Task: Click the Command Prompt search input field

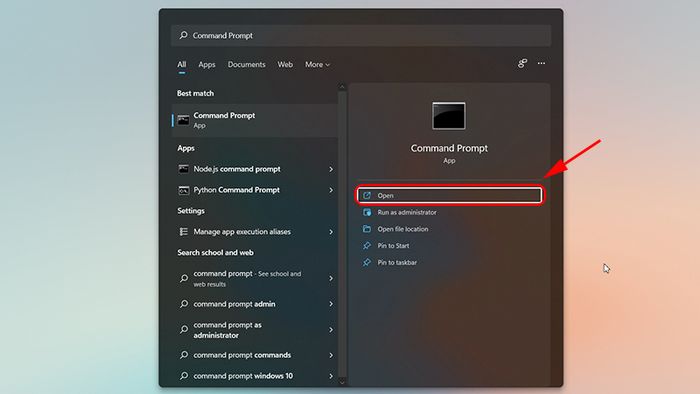Action: click(361, 35)
